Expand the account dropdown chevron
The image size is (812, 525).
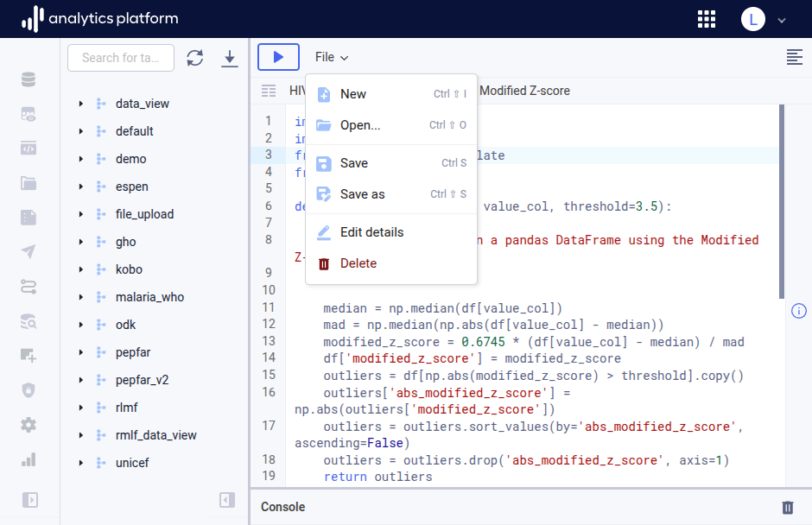pos(782,20)
